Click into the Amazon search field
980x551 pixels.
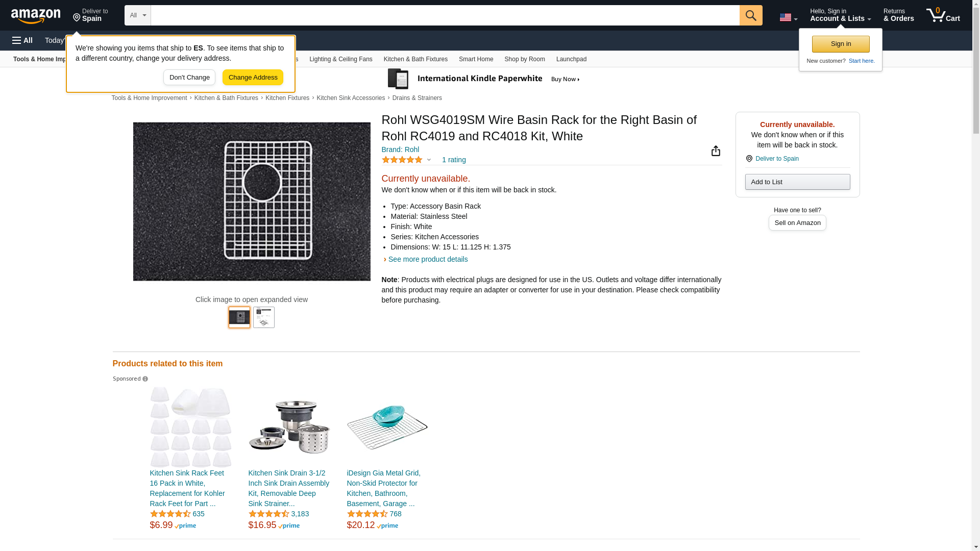click(x=444, y=15)
